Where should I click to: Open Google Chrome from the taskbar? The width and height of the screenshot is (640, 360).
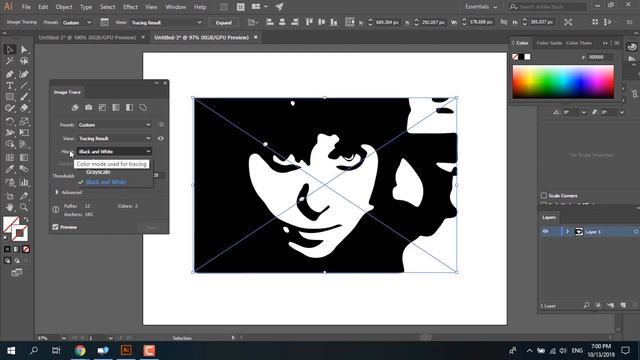point(80,351)
